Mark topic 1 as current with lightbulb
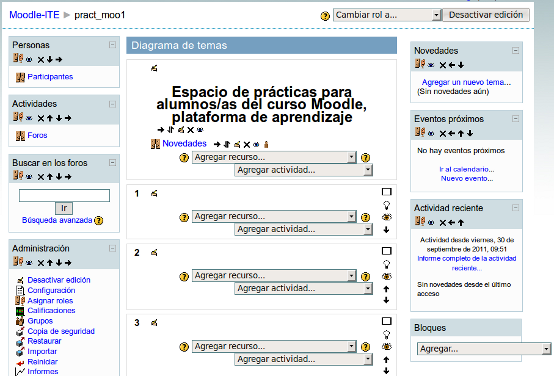 pyautogui.click(x=387, y=205)
